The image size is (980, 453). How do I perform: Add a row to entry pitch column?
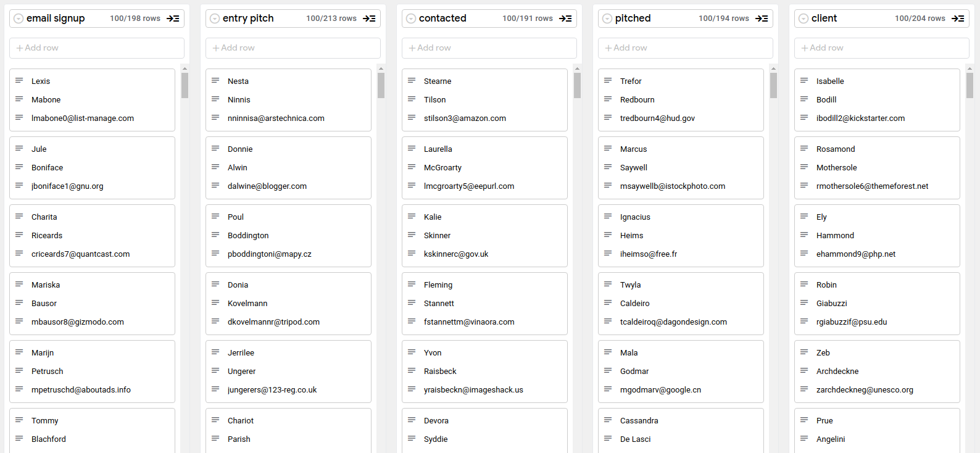click(293, 48)
